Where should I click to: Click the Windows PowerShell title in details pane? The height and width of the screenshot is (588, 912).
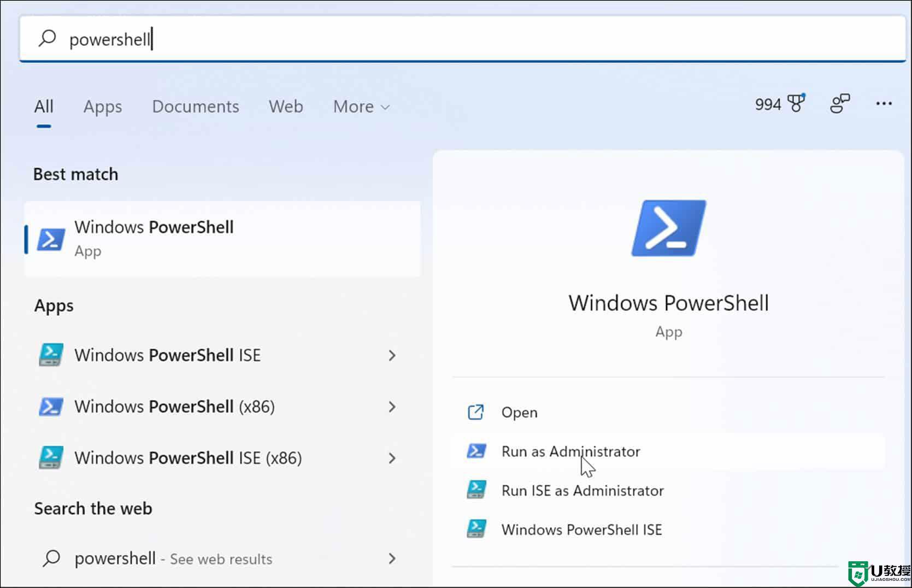point(668,303)
